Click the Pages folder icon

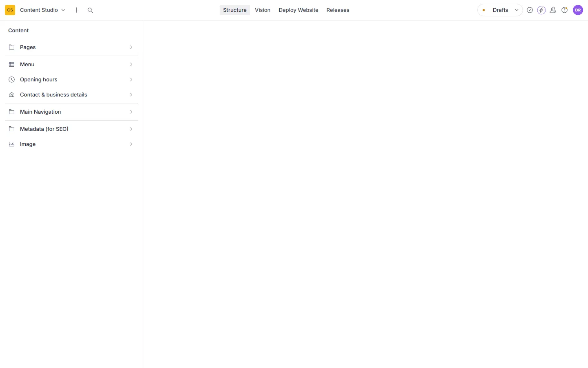click(x=12, y=47)
